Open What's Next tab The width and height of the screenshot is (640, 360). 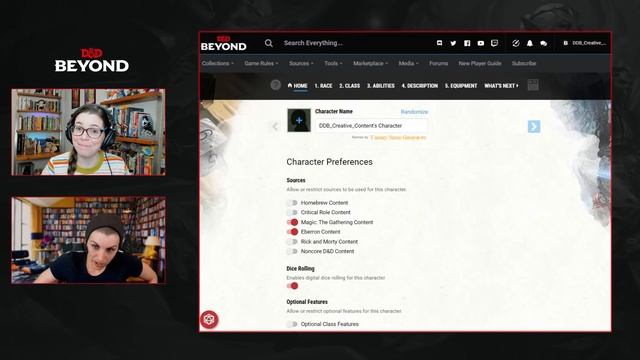point(501,86)
